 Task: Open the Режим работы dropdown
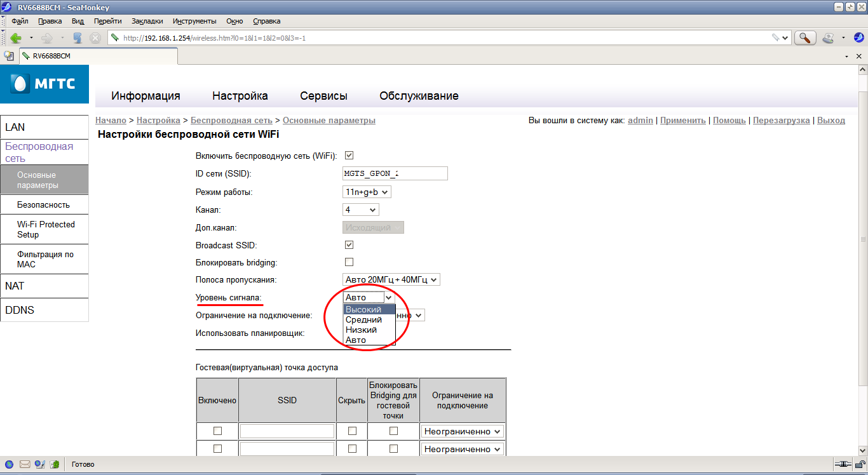click(367, 192)
